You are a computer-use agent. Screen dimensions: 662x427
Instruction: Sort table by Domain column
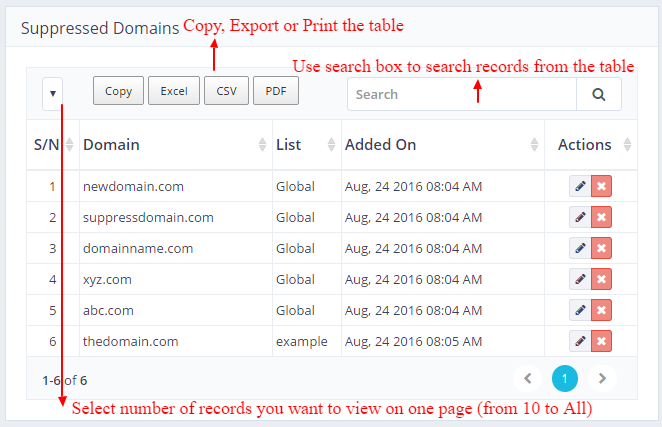[x=168, y=145]
